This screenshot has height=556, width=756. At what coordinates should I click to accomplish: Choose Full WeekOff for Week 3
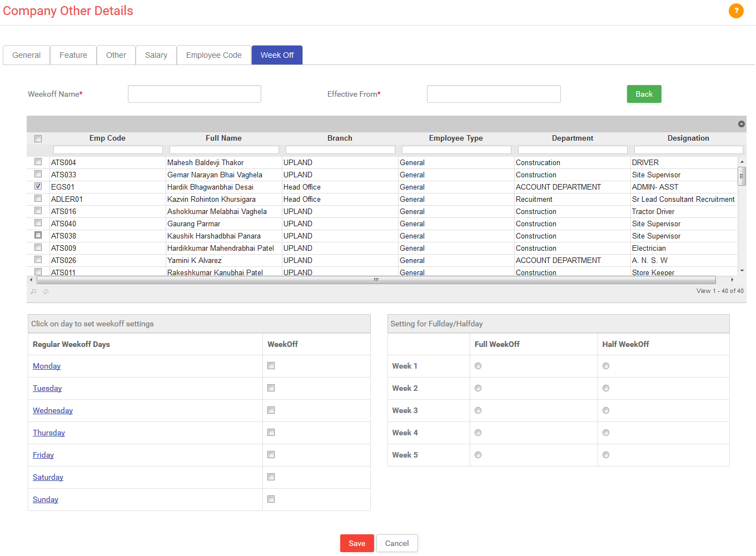[x=478, y=410]
